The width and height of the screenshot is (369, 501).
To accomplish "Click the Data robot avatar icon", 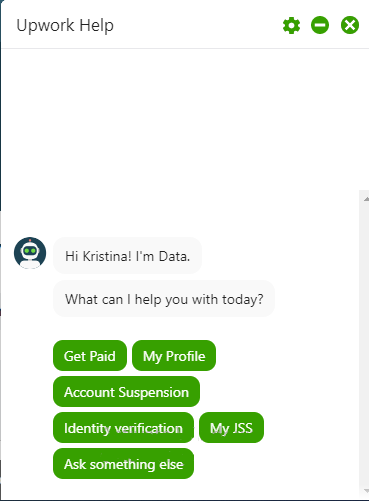I will point(30,253).
